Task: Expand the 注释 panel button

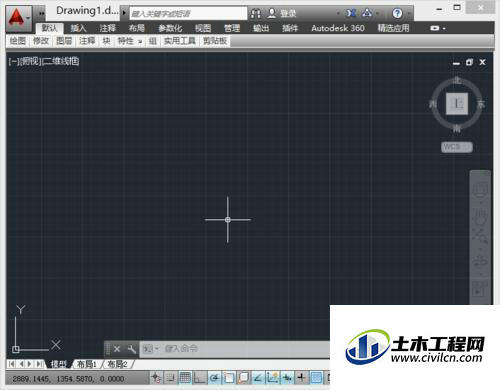Action: [x=87, y=41]
